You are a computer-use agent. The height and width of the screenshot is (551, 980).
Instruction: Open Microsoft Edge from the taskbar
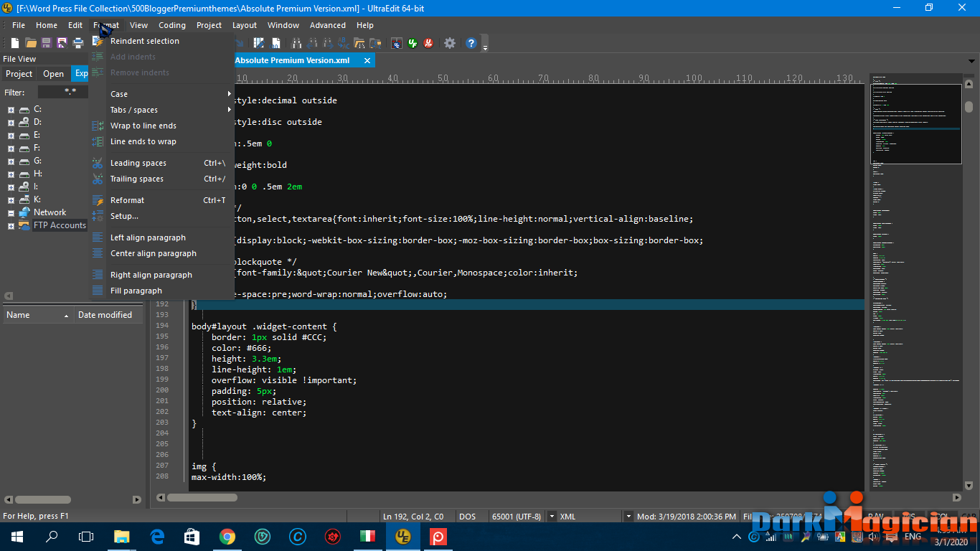point(157,536)
